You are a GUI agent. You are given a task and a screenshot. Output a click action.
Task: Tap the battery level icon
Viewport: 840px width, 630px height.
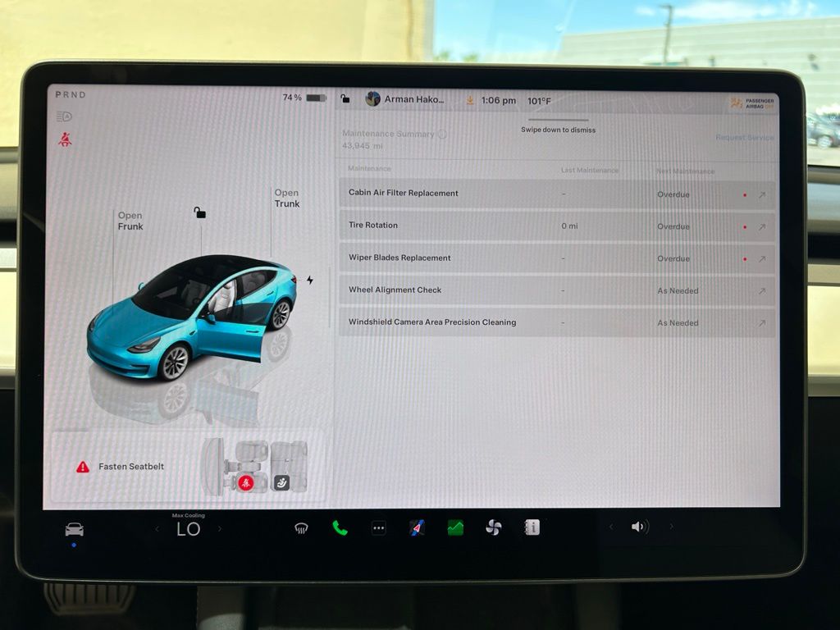316,98
